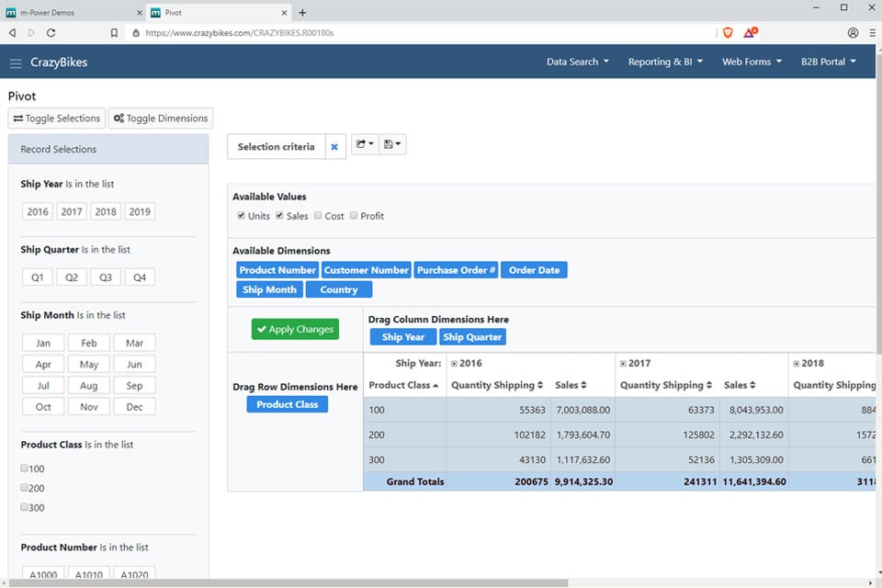This screenshot has width=882, height=588.
Task: Select Product Class row dimension
Action: (288, 404)
